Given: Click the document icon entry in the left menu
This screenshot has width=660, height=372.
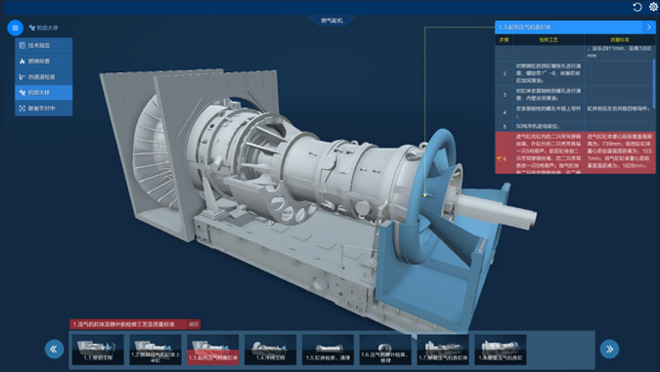Looking at the screenshot, I should coord(44,45).
